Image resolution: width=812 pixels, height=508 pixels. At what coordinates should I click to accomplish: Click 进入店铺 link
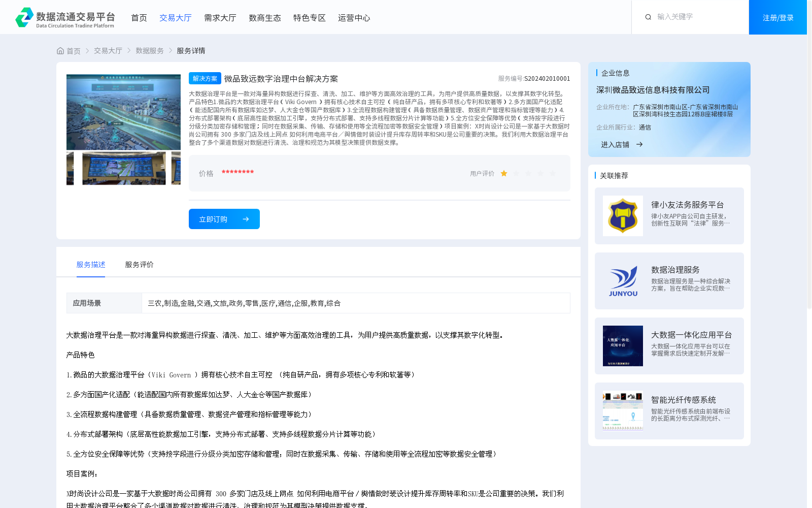click(615, 145)
